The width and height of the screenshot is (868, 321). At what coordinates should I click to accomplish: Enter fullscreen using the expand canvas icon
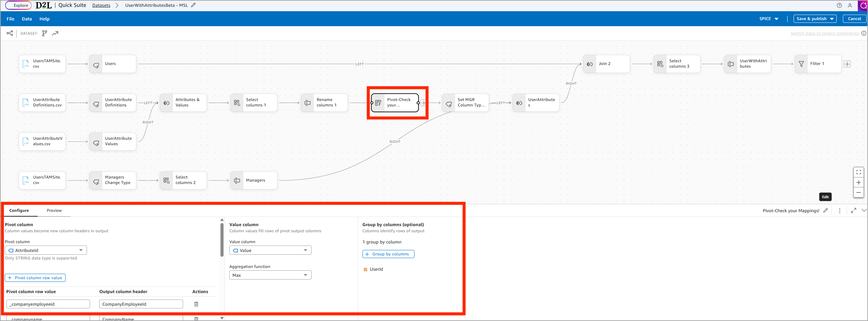859,172
